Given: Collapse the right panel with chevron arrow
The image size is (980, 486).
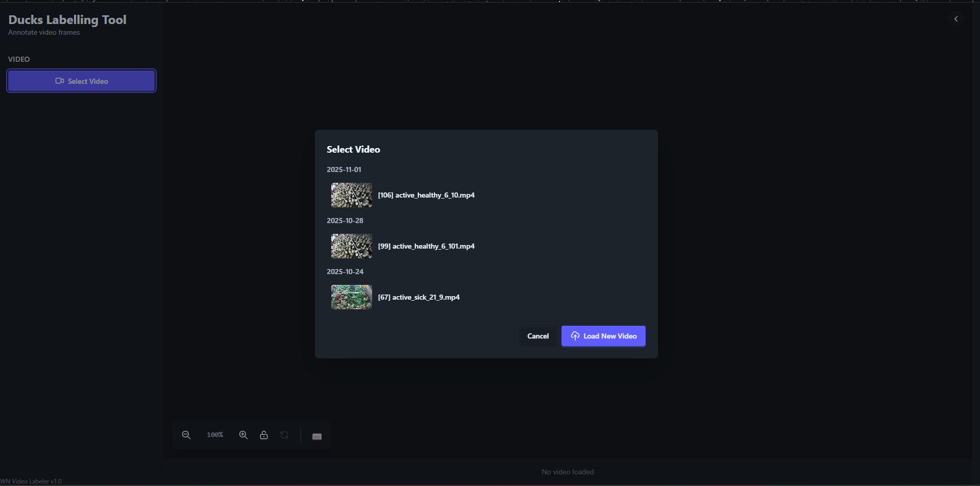Looking at the screenshot, I should click(956, 19).
